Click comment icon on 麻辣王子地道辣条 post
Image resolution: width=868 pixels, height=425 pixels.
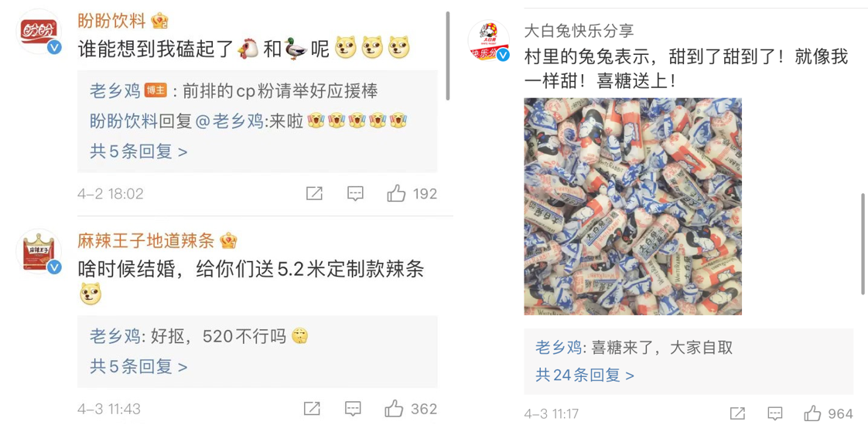354,409
